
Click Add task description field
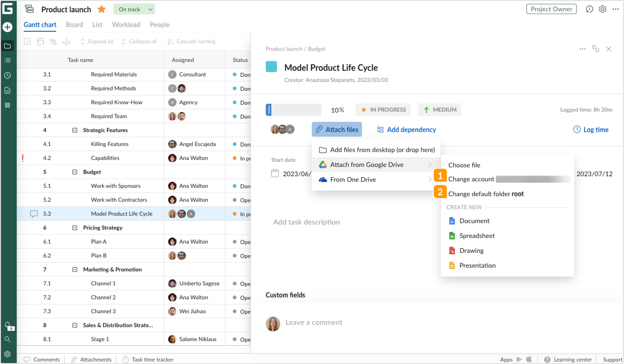click(x=307, y=222)
